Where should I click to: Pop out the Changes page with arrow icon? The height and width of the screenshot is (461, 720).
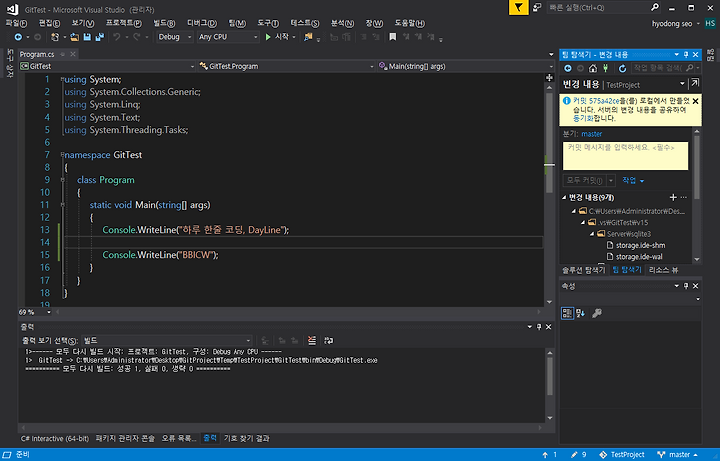point(695,83)
